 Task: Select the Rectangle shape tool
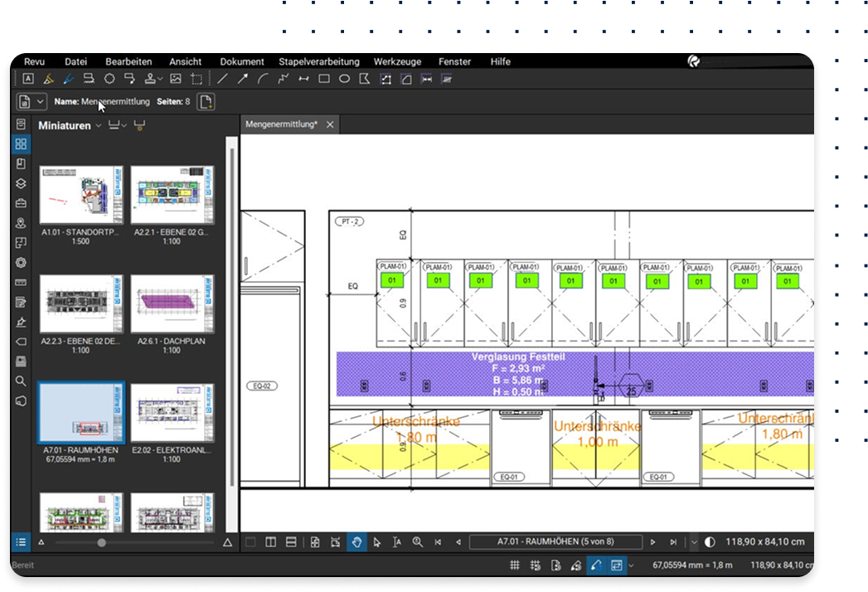tap(324, 79)
